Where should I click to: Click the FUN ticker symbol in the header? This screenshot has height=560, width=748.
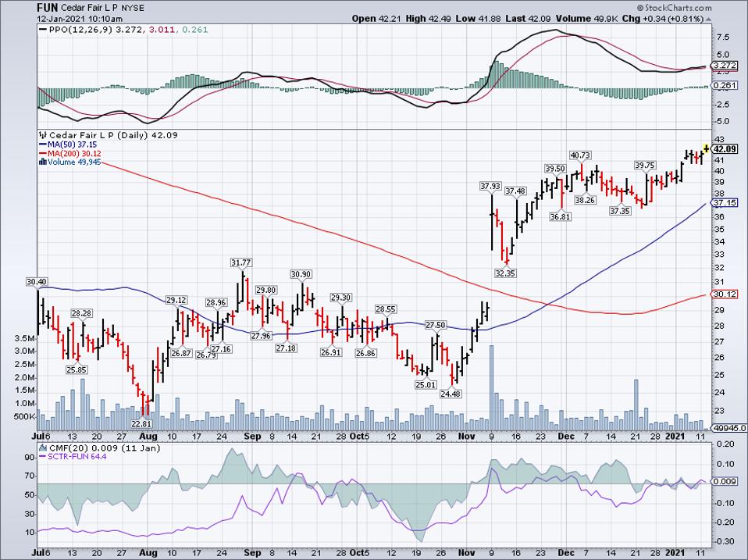coord(48,8)
